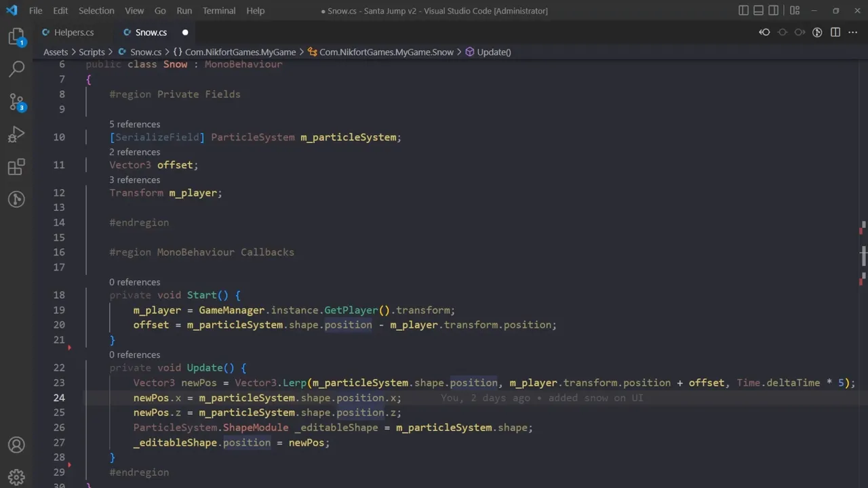
Task: Expand the Scripts breadcrumb
Action: 92,52
